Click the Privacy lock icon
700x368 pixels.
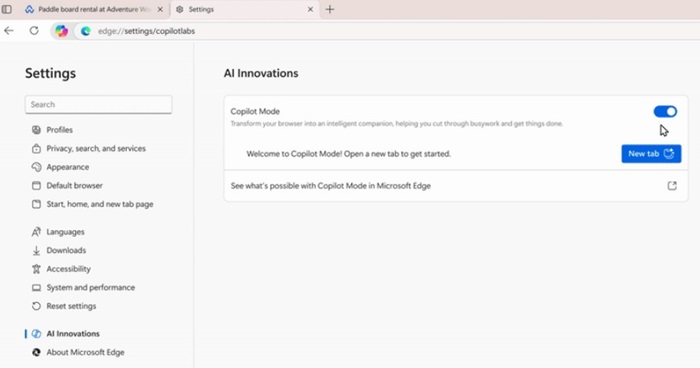(36, 149)
